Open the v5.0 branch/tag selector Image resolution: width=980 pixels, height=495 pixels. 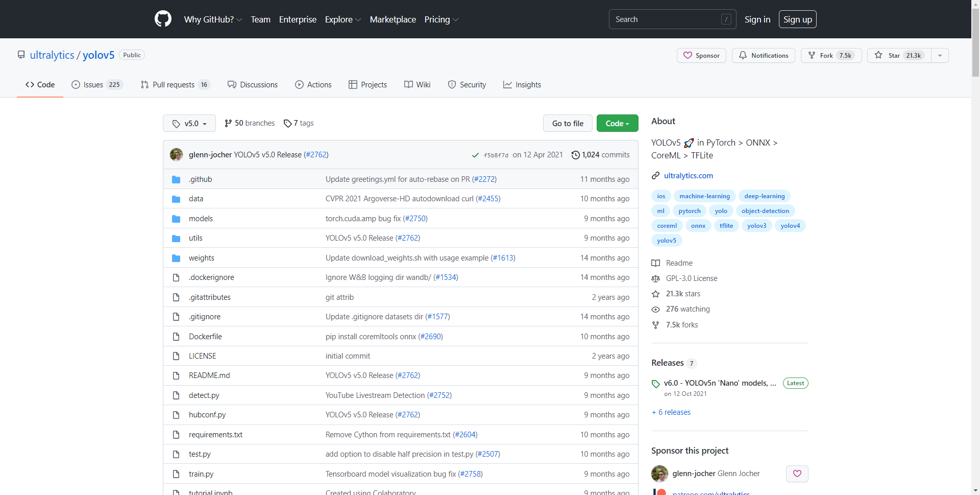click(x=189, y=123)
